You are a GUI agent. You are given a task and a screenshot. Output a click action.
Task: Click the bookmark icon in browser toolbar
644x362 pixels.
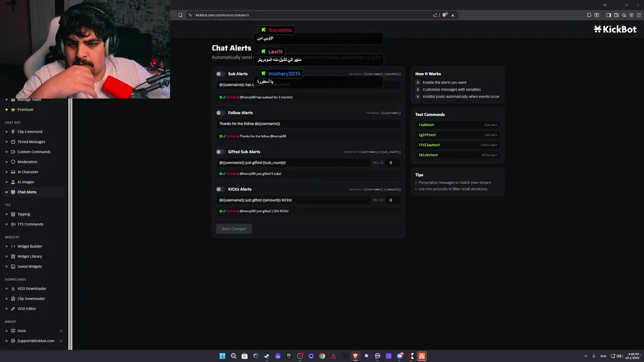coord(180,15)
